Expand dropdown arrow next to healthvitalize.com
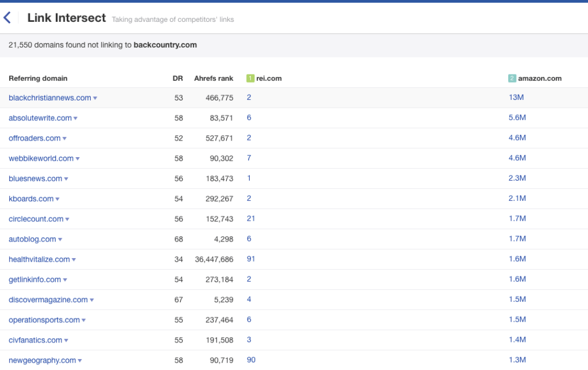The height and width of the screenshot is (370, 588). click(x=74, y=260)
